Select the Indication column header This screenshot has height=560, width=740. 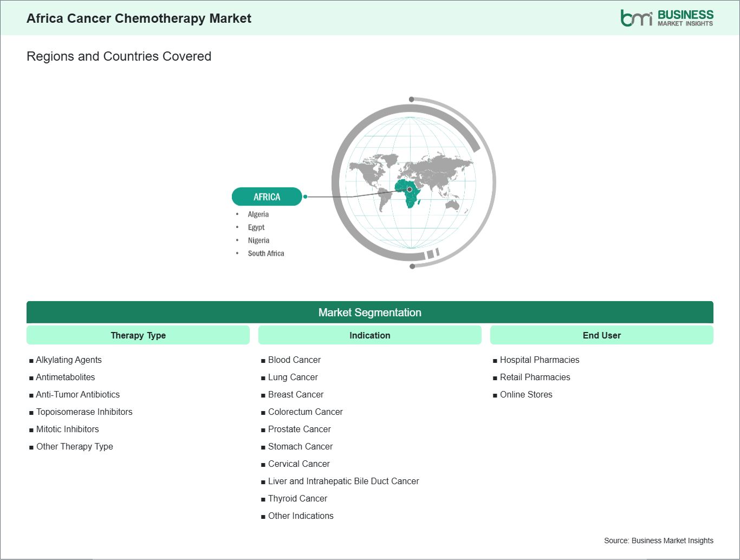pos(369,335)
